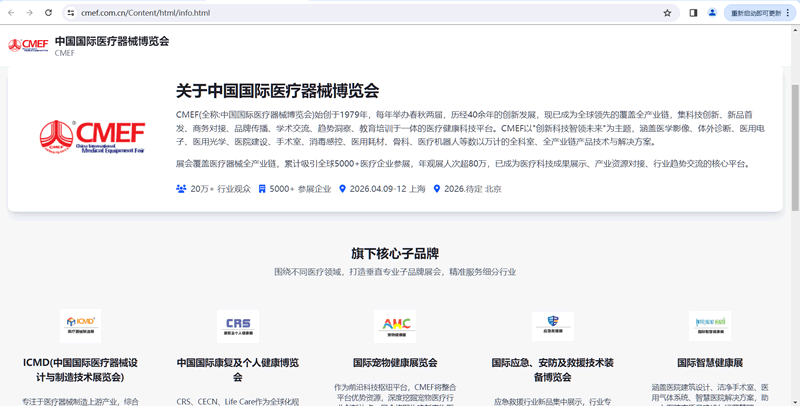Click the ICMD brand logo
Screen dimensions: 800x406
point(80,325)
